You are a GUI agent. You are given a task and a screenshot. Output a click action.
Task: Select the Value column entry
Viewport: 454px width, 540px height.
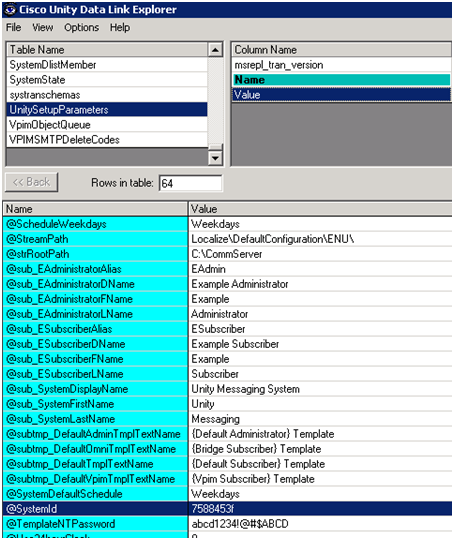[x=341, y=95]
